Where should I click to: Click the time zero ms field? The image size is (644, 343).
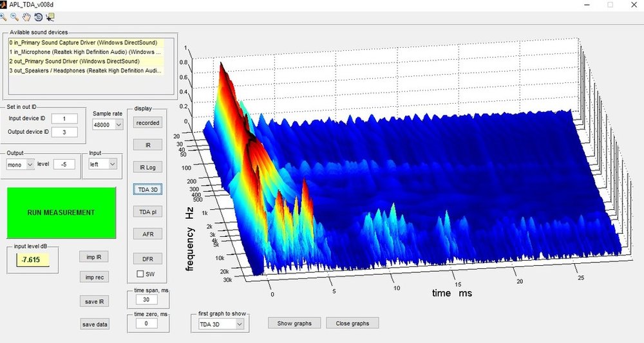(x=146, y=323)
